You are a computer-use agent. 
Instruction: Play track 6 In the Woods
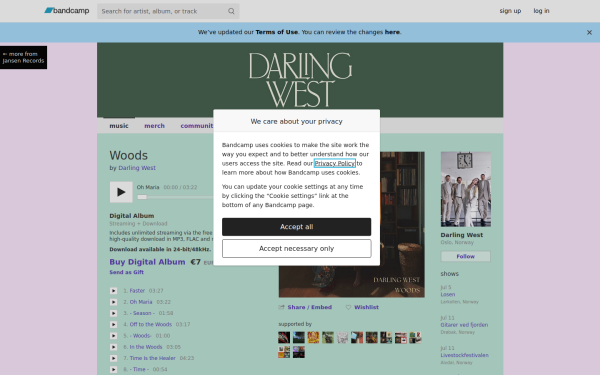pyautogui.click(x=113, y=347)
